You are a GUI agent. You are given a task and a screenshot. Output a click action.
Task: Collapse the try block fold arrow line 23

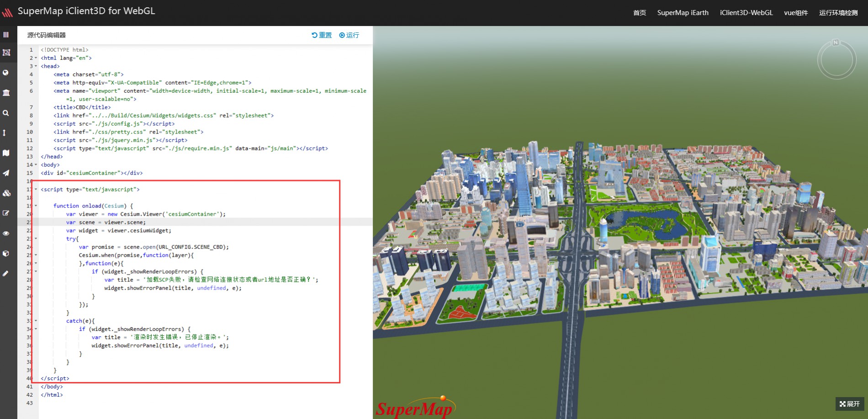[x=36, y=239]
